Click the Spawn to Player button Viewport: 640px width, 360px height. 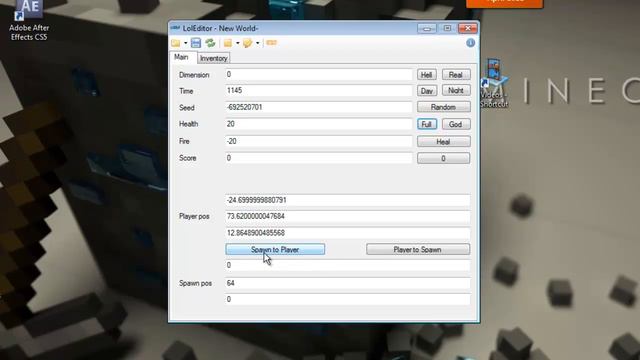click(275, 249)
